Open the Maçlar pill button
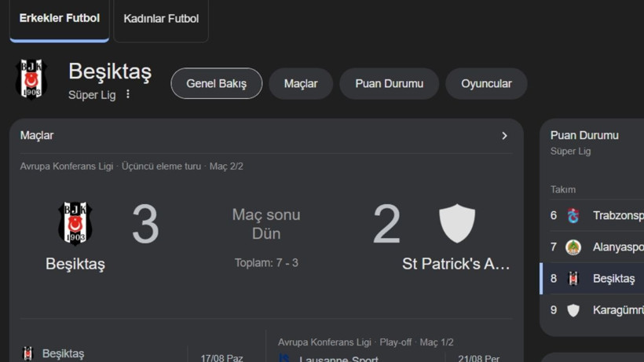 coord(301,84)
